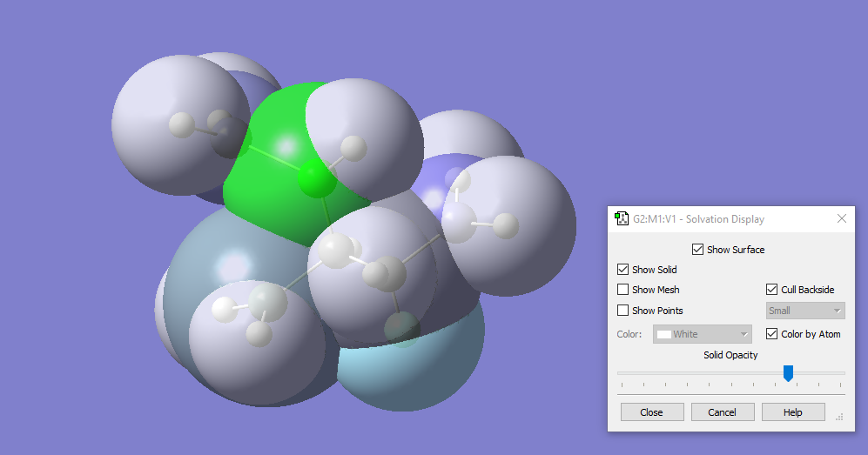This screenshot has width=868, height=455.
Task: Click the Solid Opacity slider handle
Action: click(788, 373)
